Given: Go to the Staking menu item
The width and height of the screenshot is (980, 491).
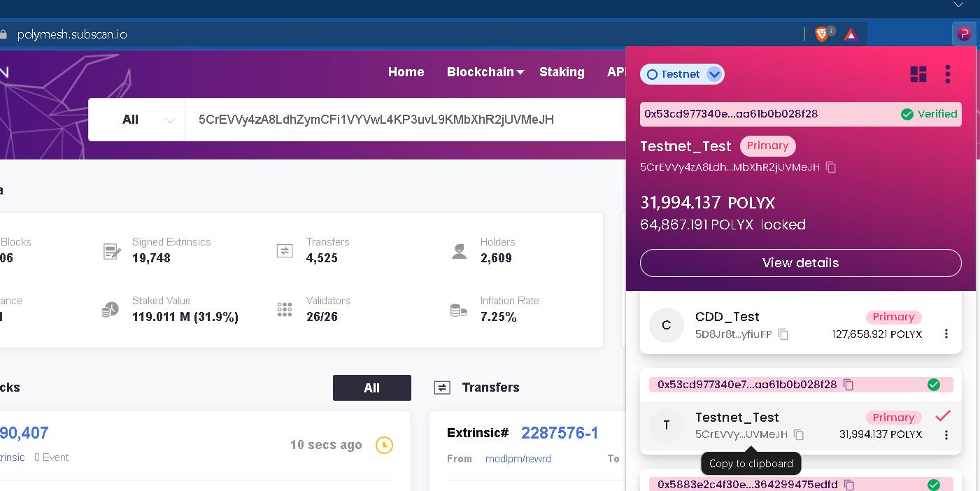Looking at the screenshot, I should [x=562, y=72].
